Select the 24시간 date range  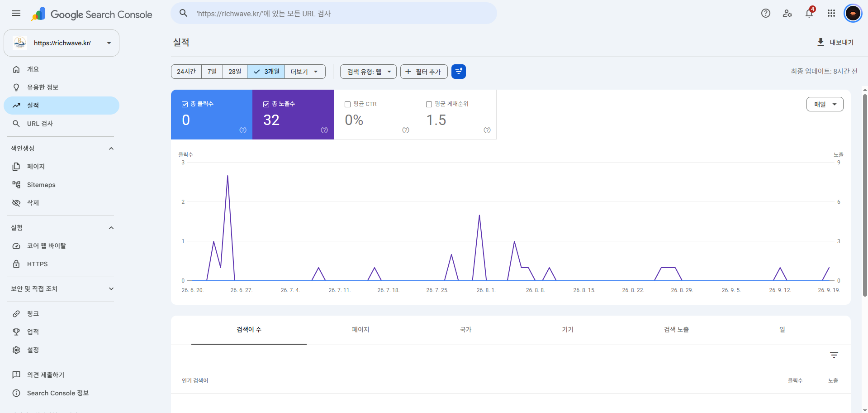pyautogui.click(x=186, y=72)
